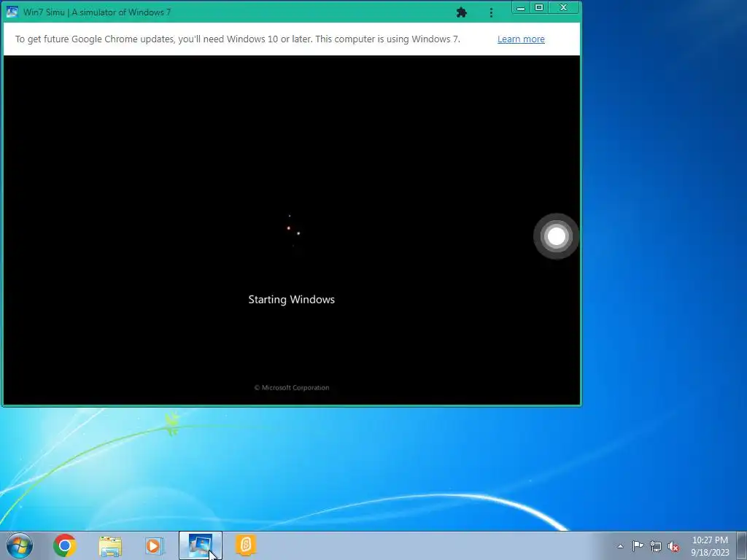The width and height of the screenshot is (747, 560).
Task: Open the orange app icon on the taskbar
Action: [246, 545]
